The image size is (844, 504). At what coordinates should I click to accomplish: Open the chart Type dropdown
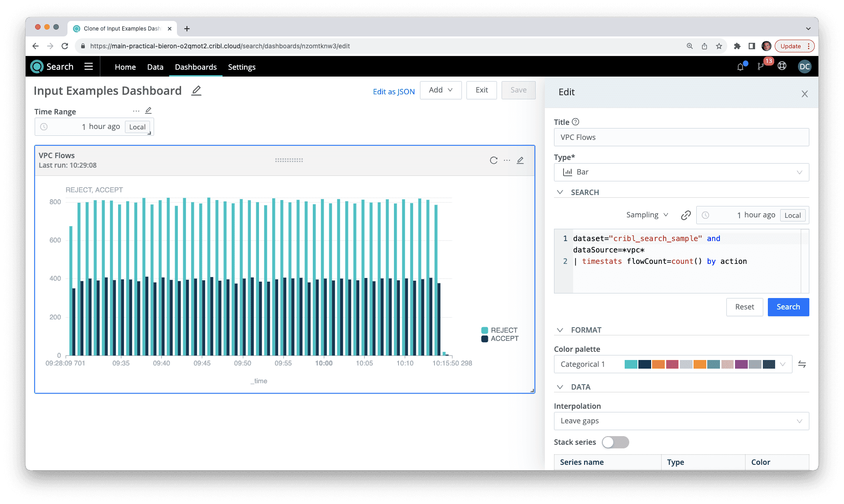[x=681, y=172]
